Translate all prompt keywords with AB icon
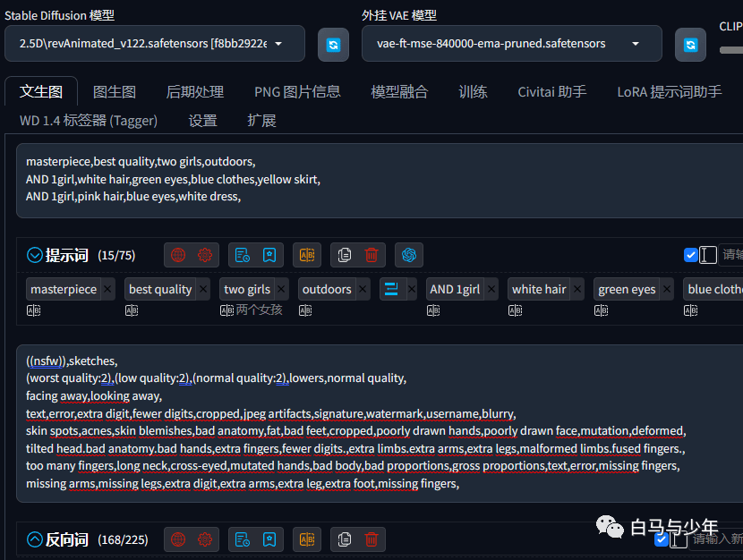This screenshot has width=743, height=560. [x=307, y=255]
